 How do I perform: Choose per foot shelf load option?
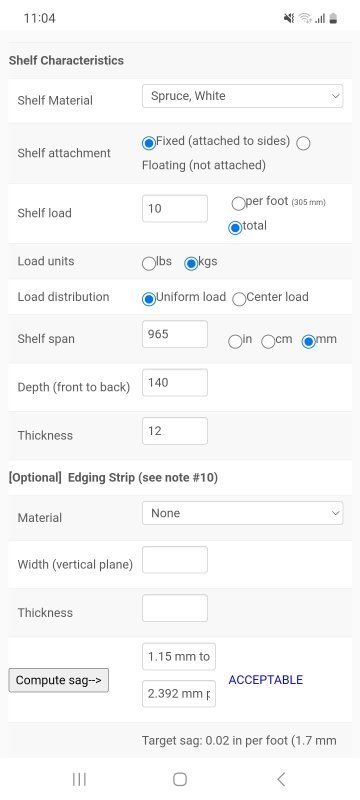click(238, 204)
